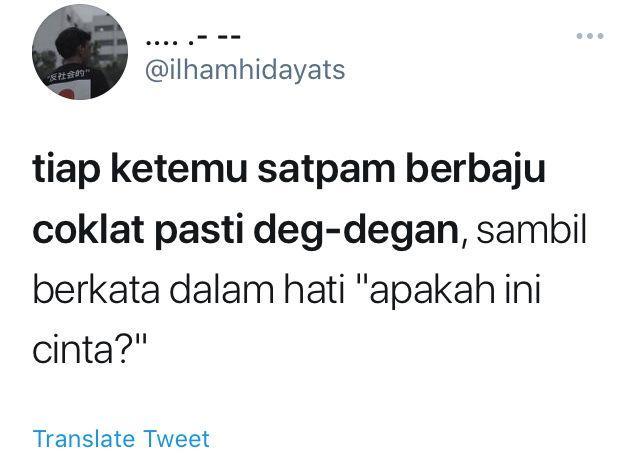Click the bold word "pasti"
The height and width of the screenshot is (467, 623).
tap(199, 232)
